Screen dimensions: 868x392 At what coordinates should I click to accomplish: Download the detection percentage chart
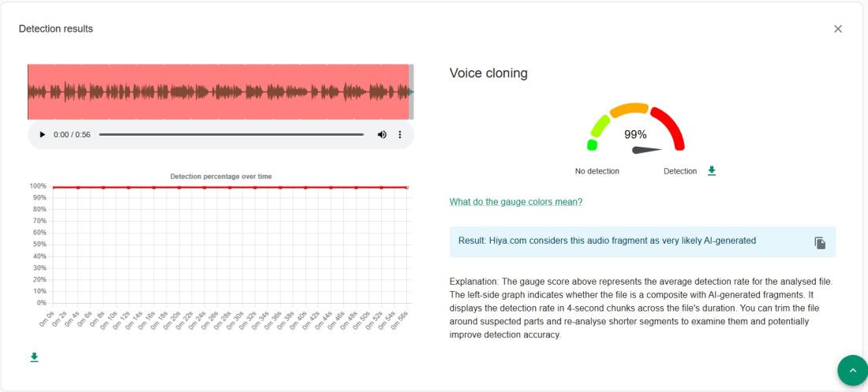click(x=34, y=357)
